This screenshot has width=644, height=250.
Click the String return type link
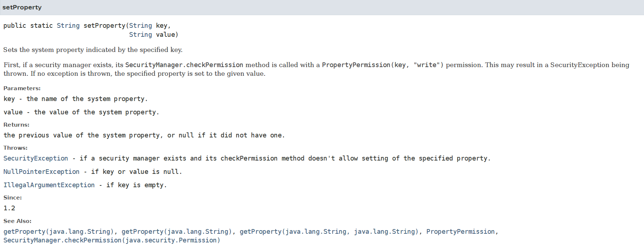(68, 26)
